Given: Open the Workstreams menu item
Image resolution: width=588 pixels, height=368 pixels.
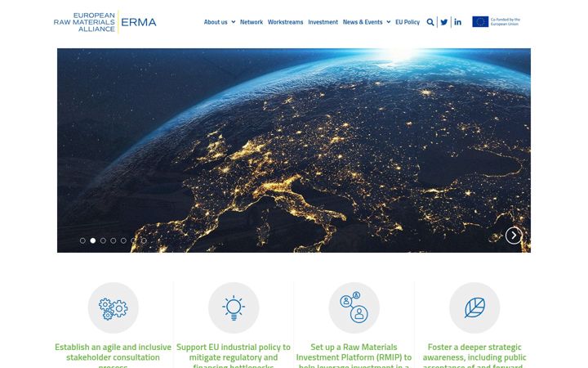Looking at the screenshot, I should click(285, 22).
